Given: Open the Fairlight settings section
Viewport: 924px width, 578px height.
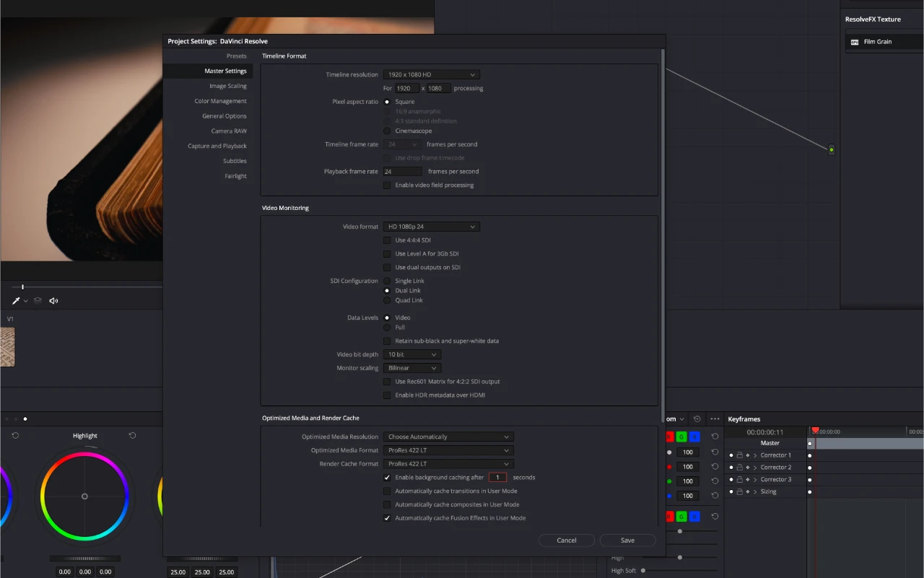Looking at the screenshot, I should (236, 175).
